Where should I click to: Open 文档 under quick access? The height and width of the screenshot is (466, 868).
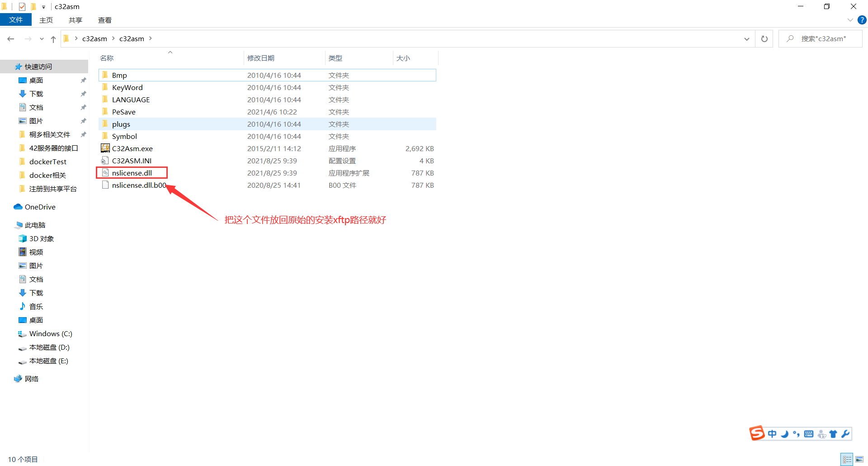(x=36, y=107)
